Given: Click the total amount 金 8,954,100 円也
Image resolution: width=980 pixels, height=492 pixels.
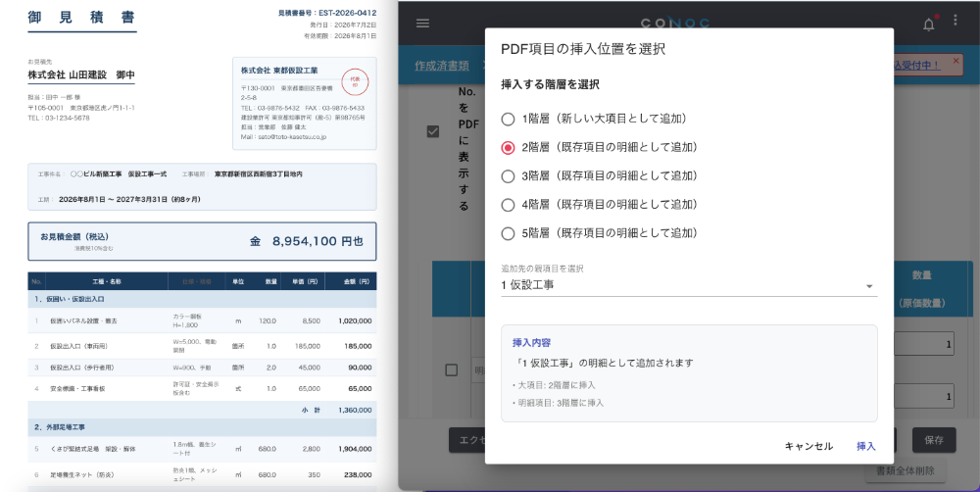Looking at the screenshot, I should [306, 241].
